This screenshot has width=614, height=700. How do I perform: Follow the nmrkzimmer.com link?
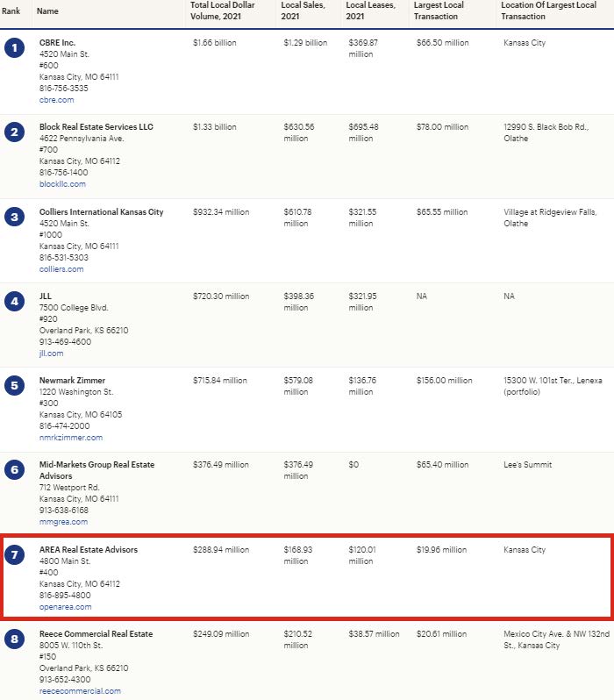71,438
